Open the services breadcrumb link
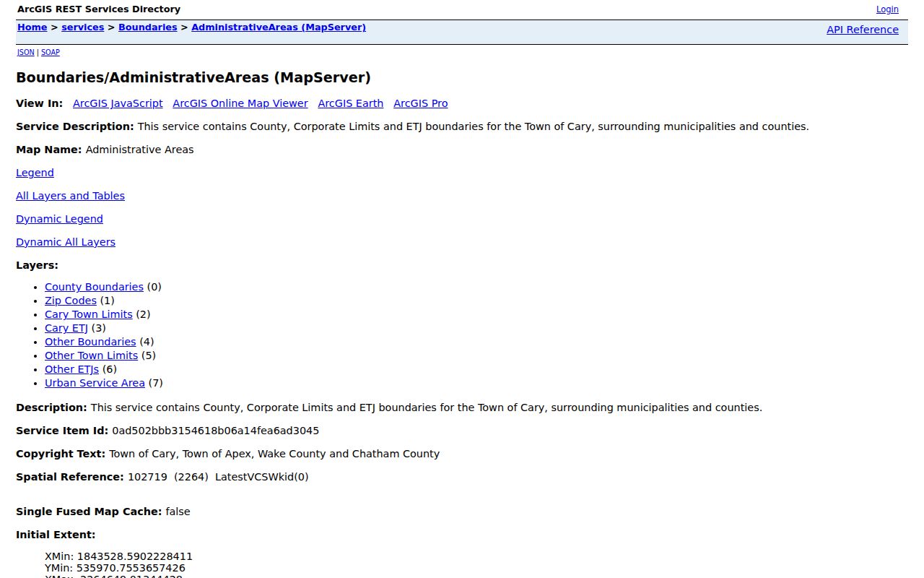The height and width of the screenshot is (578, 924). [83, 27]
